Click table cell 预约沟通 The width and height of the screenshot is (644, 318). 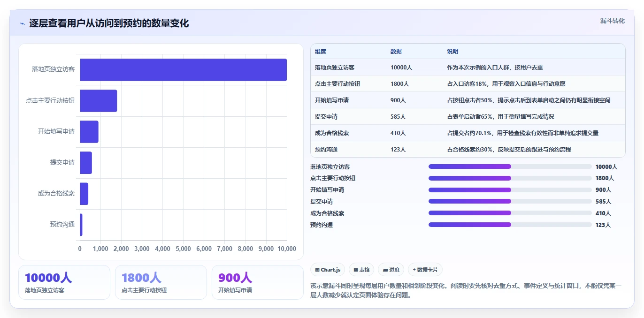coord(326,150)
